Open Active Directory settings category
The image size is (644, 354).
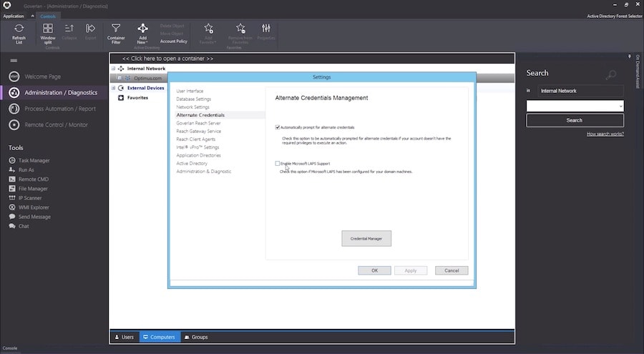191,164
